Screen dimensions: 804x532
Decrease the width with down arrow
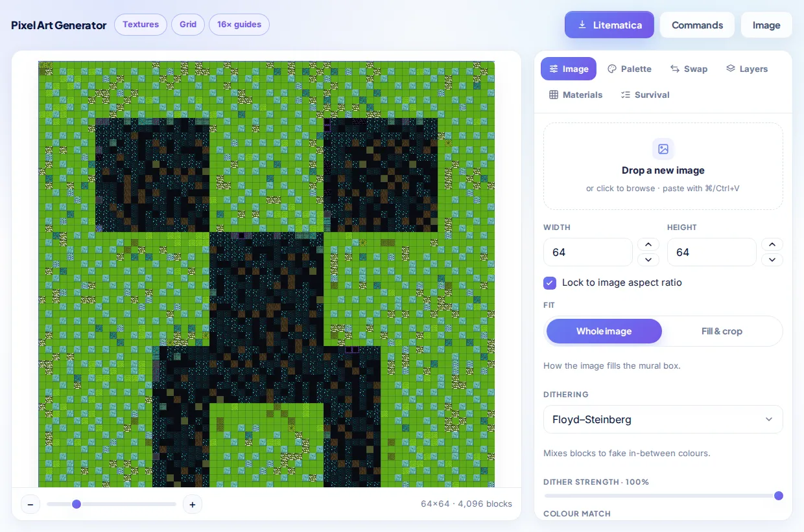click(648, 260)
